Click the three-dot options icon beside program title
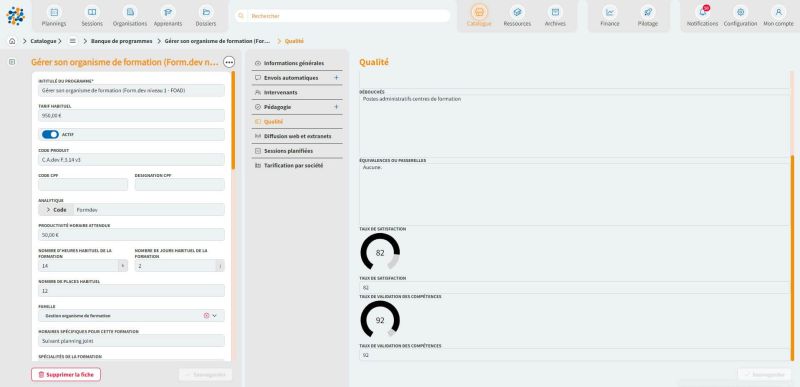 point(229,62)
